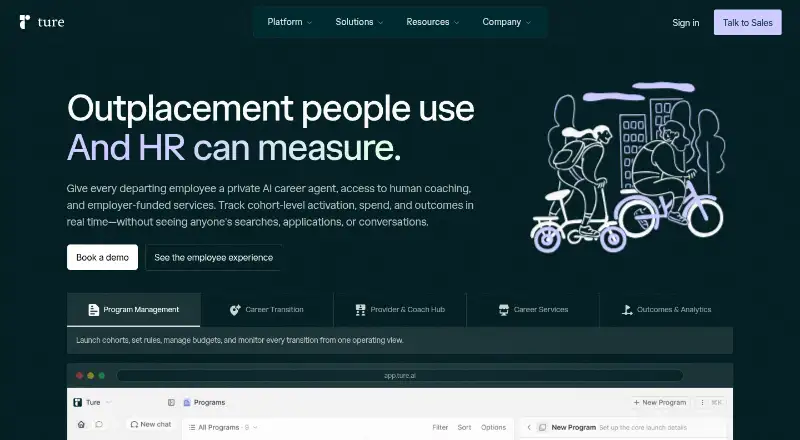This screenshot has width=800, height=440.
Task: Open the Platform menu
Action: 289,22
